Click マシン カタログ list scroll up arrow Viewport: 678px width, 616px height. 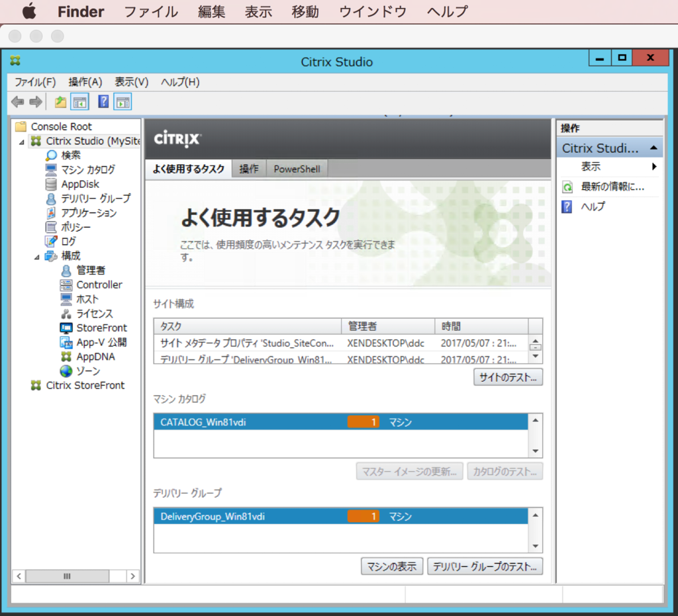click(535, 420)
